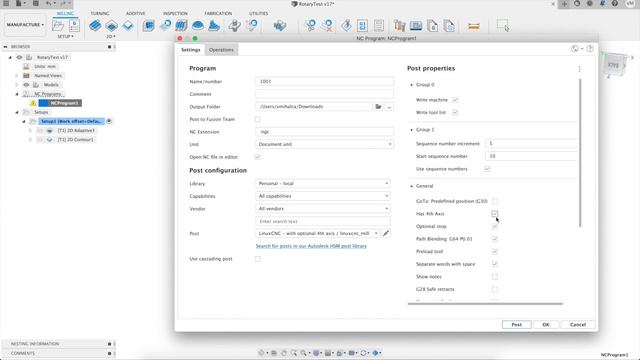Screen dimensions: 640x360
Task: Click the Setup Sheet icon in Actions toolbar
Action: [x=379, y=26]
